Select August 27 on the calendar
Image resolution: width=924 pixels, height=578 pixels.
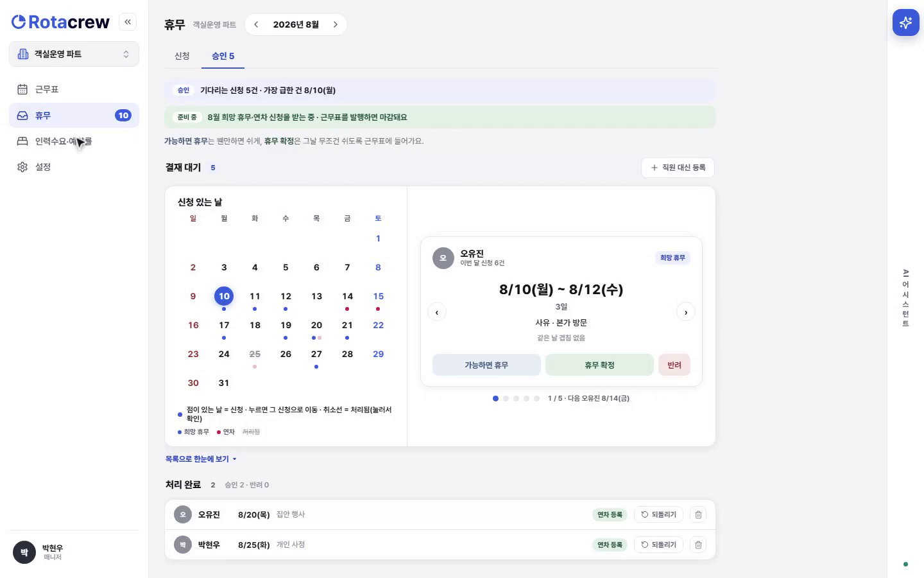316,354
